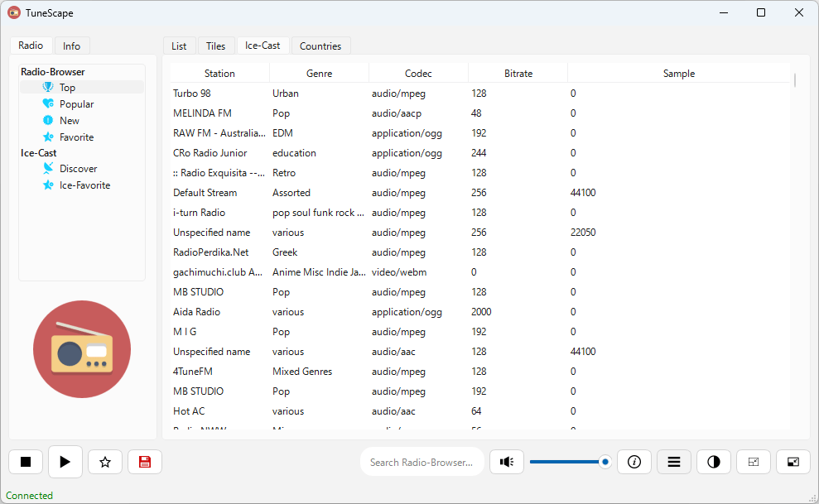Add station to favorites with star icon
The image size is (819, 504).
[x=105, y=462]
